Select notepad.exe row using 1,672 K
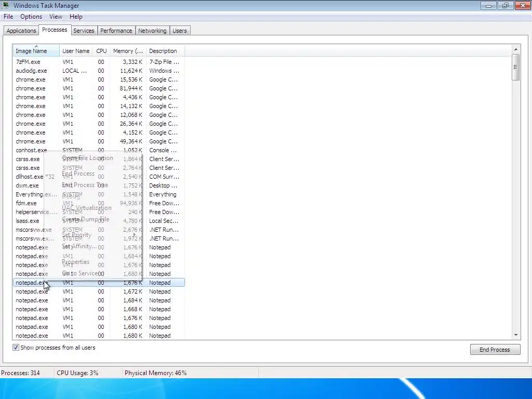 (99, 291)
